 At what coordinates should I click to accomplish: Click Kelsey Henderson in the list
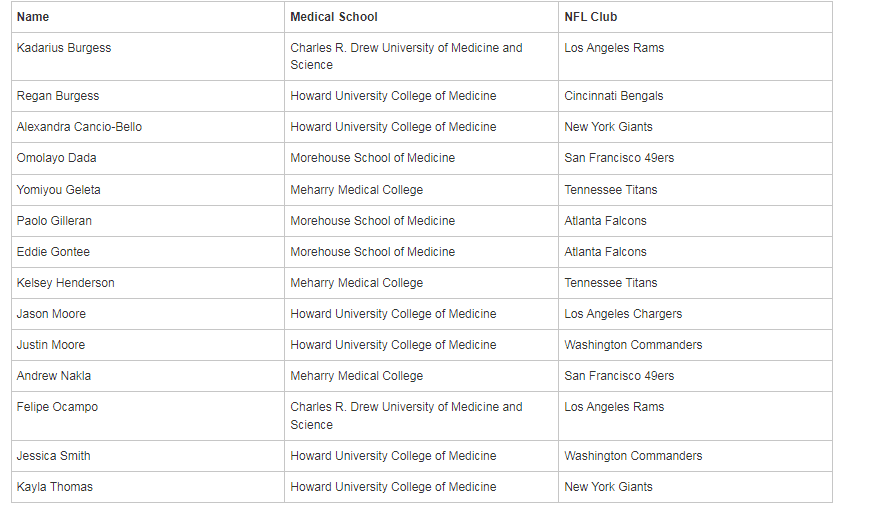click(x=66, y=283)
